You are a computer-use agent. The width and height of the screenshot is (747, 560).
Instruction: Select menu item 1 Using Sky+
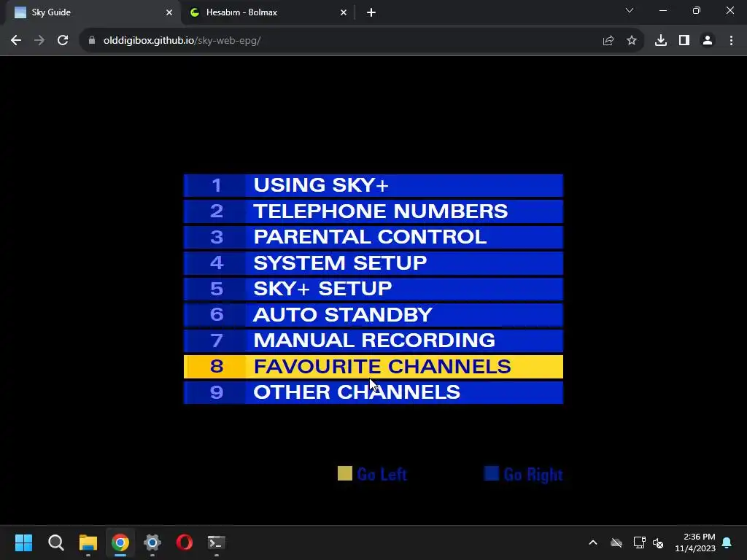pos(373,185)
